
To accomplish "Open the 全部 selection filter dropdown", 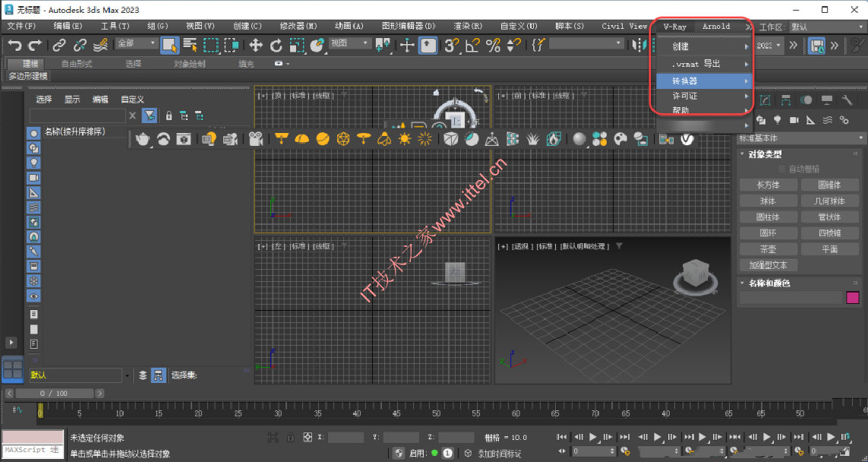I will pos(137,43).
